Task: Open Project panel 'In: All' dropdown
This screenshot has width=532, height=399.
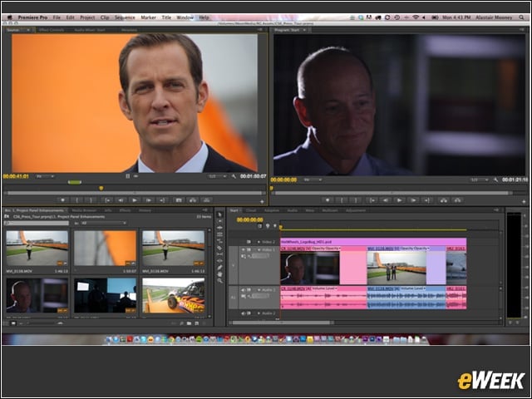Action: pyautogui.click(x=103, y=223)
